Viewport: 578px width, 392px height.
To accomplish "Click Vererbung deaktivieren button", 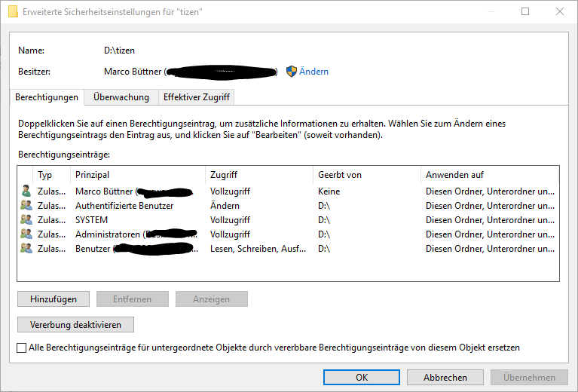I will [75, 325].
